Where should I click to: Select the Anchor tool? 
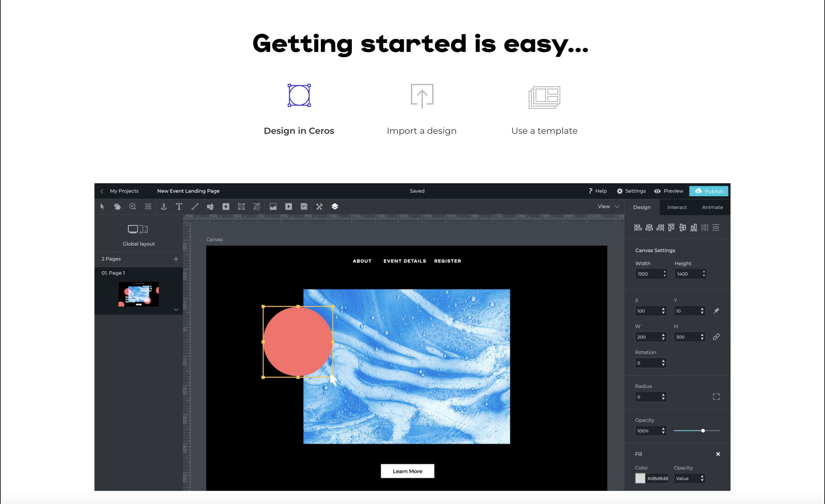(x=163, y=206)
